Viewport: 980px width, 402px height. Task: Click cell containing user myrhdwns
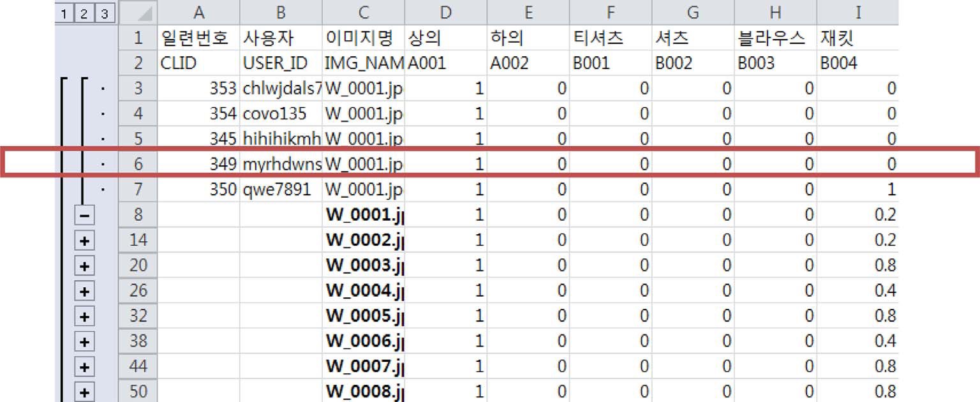pyautogui.click(x=281, y=164)
